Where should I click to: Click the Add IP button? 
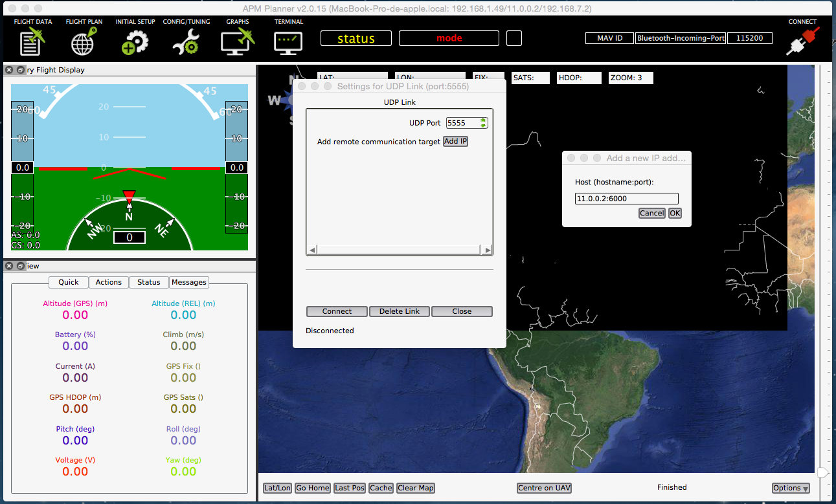[x=455, y=141]
